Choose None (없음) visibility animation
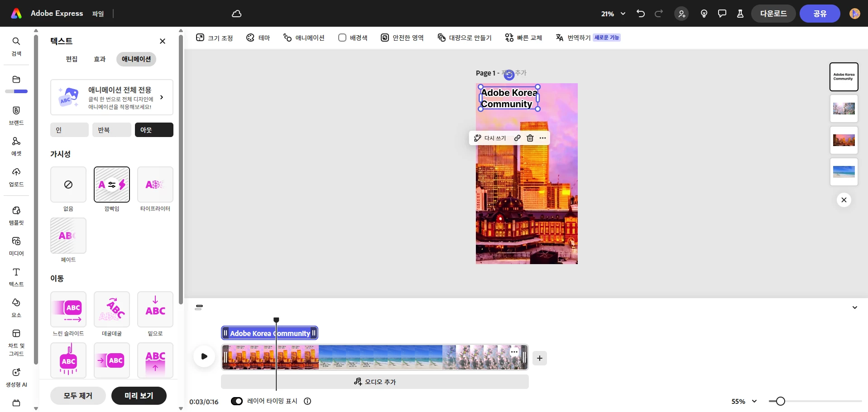Image resolution: width=868 pixels, height=412 pixels. (68, 185)
